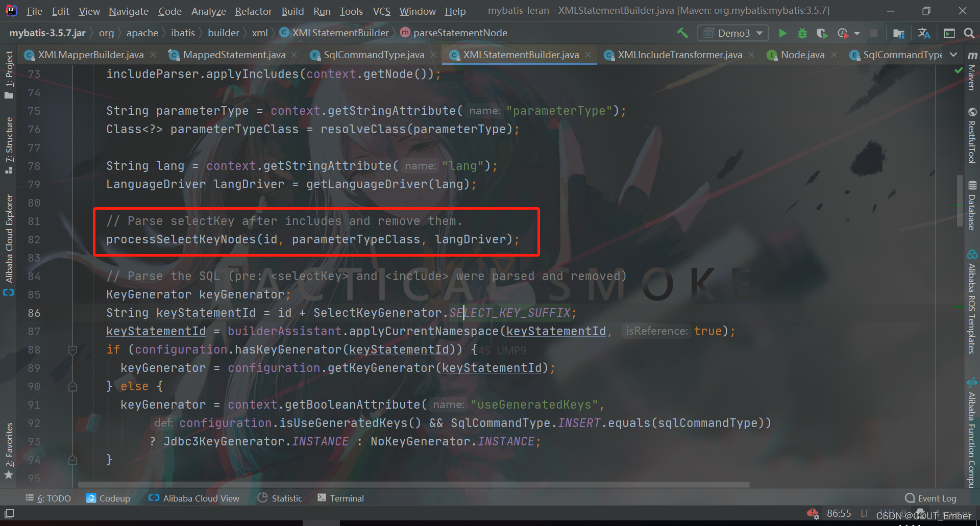Screen dimensions: 980x526
Task: Switch to XMLMapperBuilder.java tab
Action: 91,55
